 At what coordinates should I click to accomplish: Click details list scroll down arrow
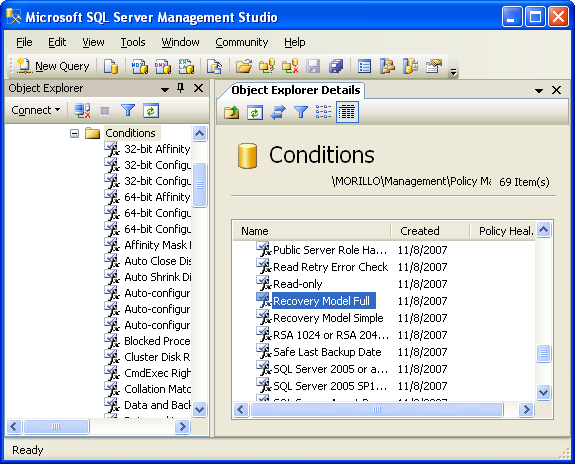coord(543,392)
